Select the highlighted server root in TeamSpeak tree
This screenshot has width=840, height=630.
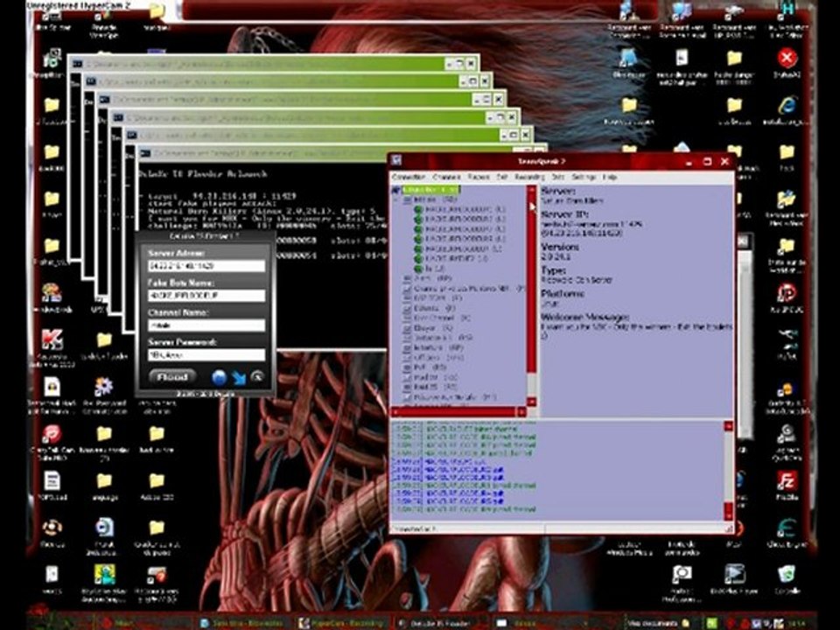(430, 190)
